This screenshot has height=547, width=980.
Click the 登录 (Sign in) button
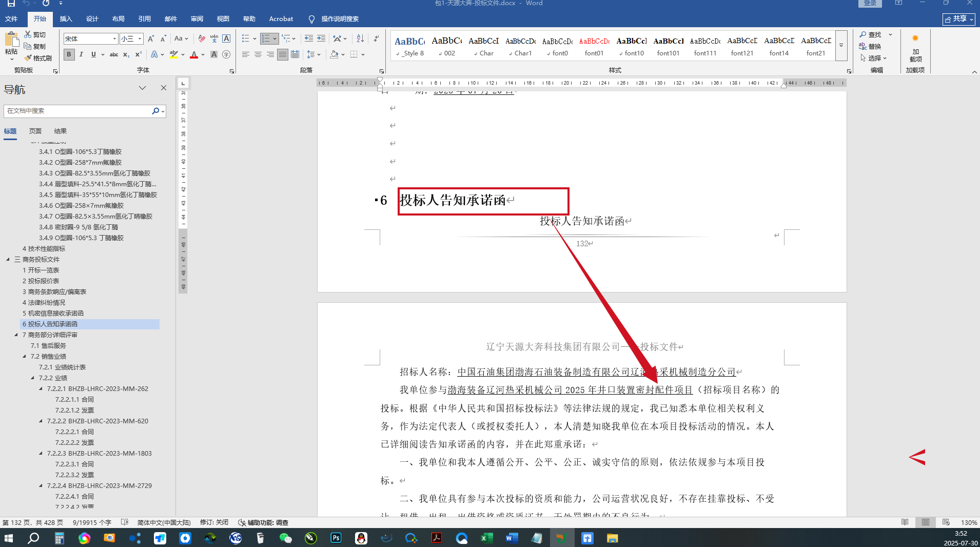(870, 3)
